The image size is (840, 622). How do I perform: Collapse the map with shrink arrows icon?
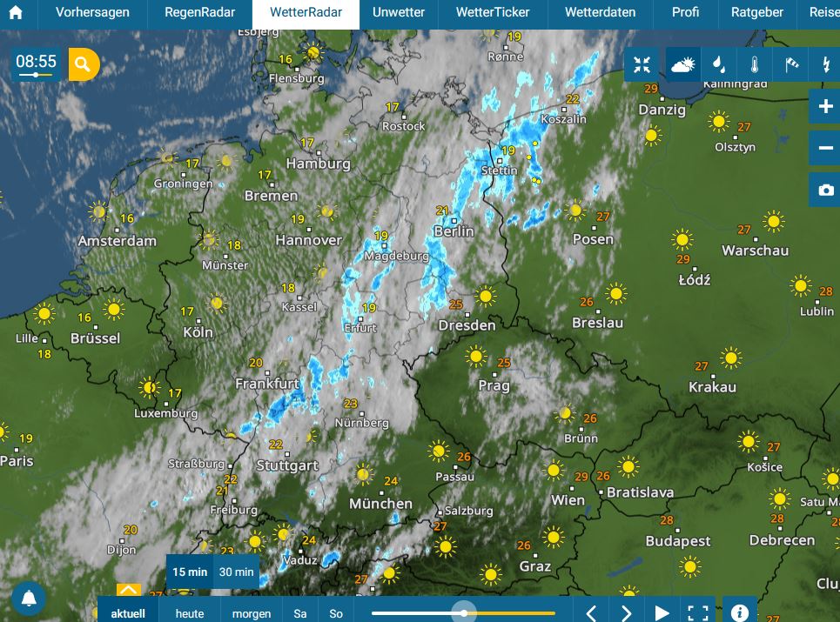pos(642,64)
